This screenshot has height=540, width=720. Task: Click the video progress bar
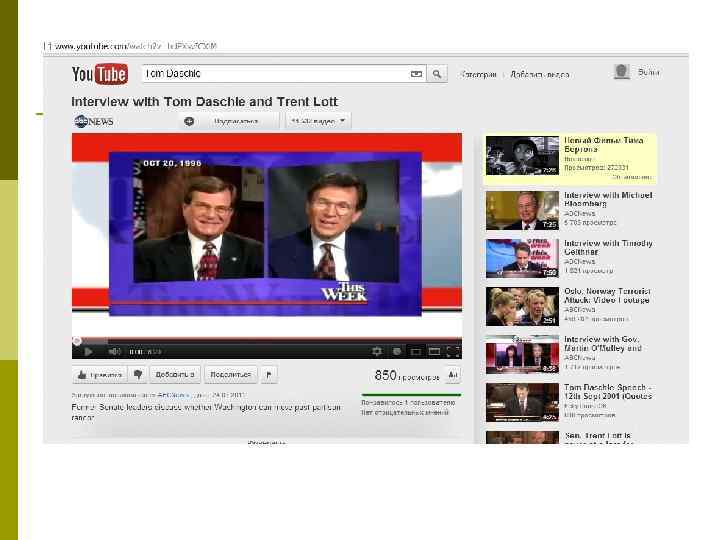[267, 340]
